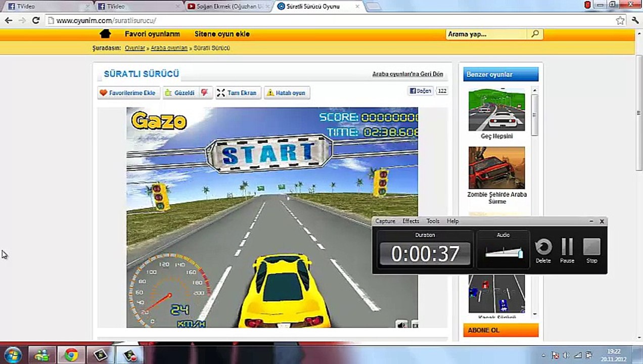Open Sitene oyun ekle menu item
The image size is (643, 364).
coord(222,34)
